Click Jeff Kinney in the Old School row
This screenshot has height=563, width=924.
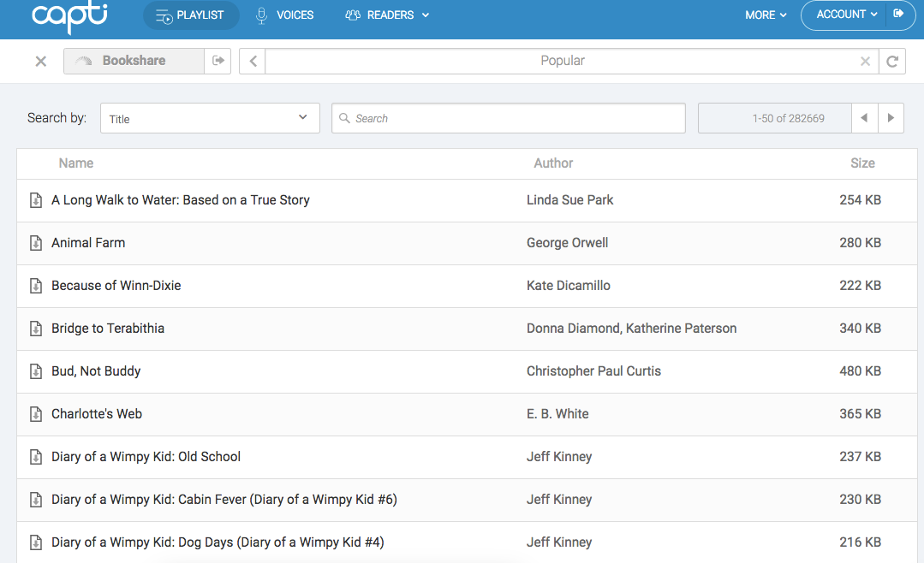point(559,457)
